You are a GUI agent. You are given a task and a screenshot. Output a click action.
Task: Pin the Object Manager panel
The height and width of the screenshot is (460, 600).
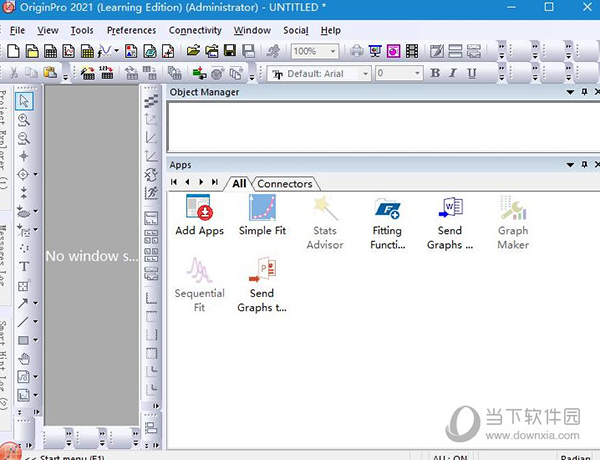coord(584,92)
